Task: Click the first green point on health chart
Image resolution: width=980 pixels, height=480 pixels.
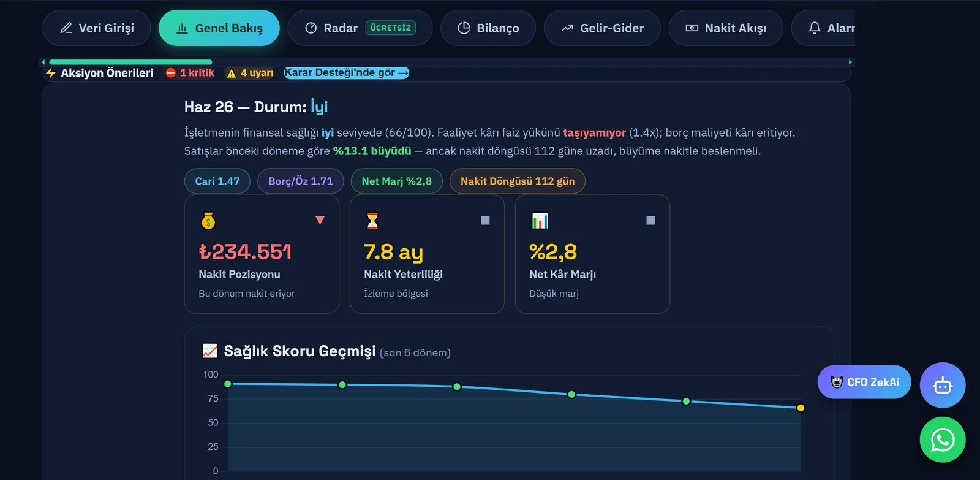Action: coord(228,384)
